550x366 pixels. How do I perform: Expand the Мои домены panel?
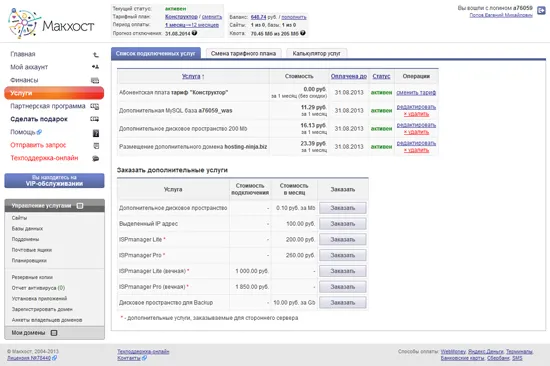coord(54,333)
